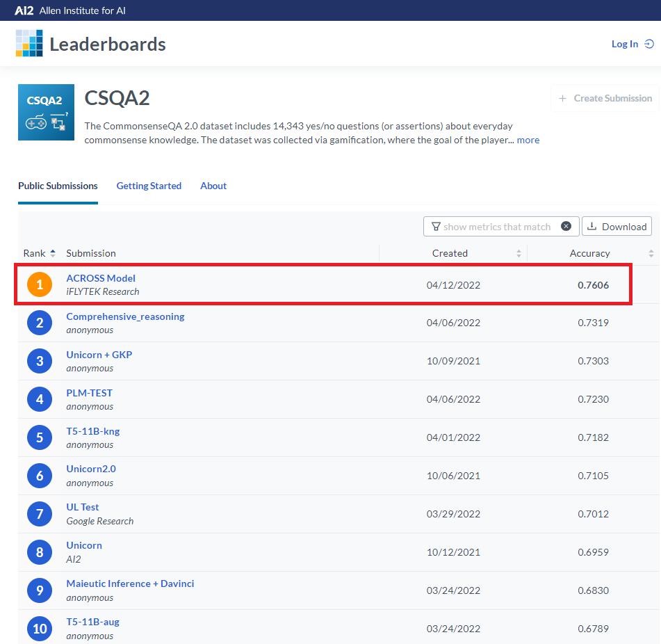Click the 0.6959 accuracy value
661x644 pixels.
click(593, 552)
